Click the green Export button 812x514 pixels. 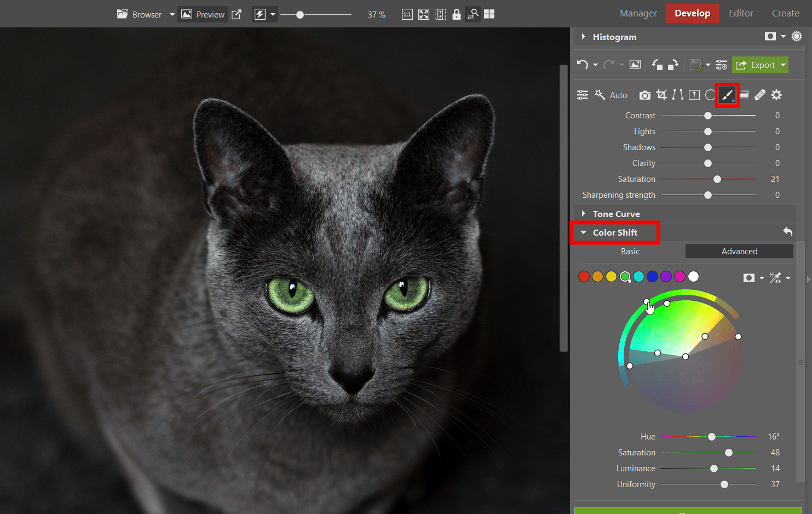tap(755, 65)
